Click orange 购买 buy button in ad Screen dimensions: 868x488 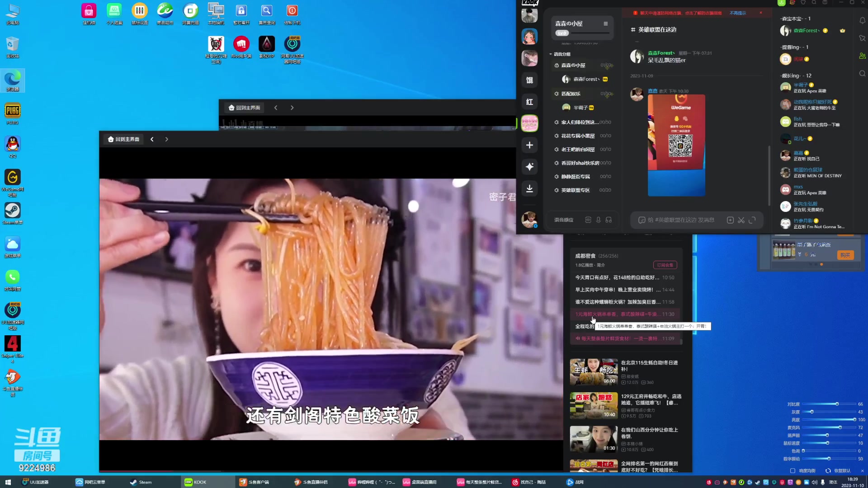[845, 255]
